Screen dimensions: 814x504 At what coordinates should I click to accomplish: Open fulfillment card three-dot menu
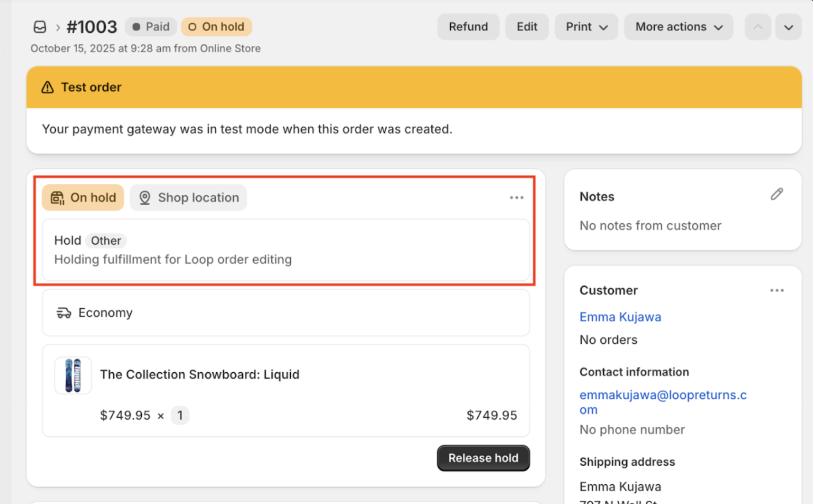pos(516,198)
